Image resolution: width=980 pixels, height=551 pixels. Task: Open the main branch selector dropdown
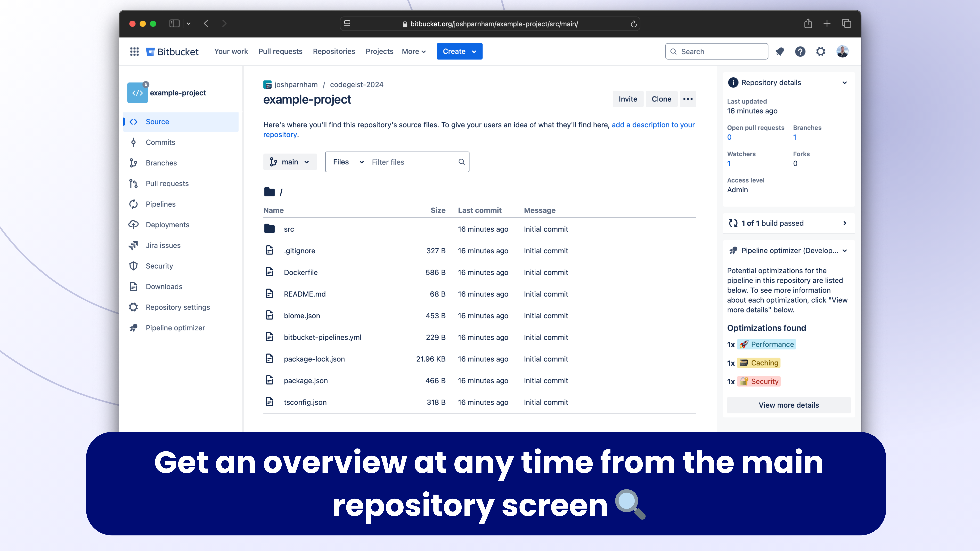290,162
